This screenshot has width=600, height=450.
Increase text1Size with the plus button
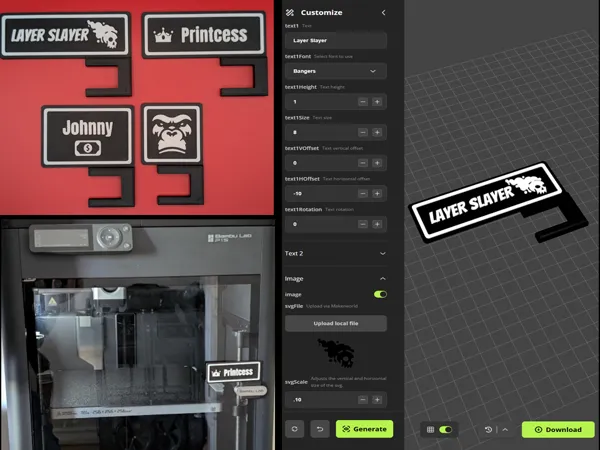tap(377, 132)
